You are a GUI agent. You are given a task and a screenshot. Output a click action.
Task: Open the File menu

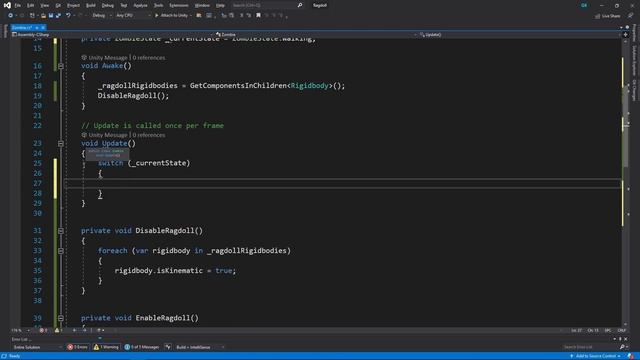tap(18, 5)
